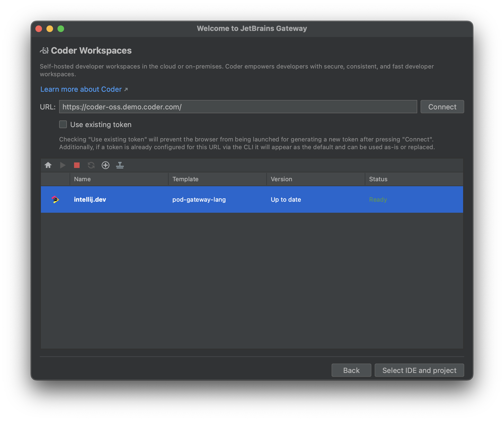This screenshot has width=504, height=421.
Task: Click the download/install icon in toolbar
Action: pos(120,165)
